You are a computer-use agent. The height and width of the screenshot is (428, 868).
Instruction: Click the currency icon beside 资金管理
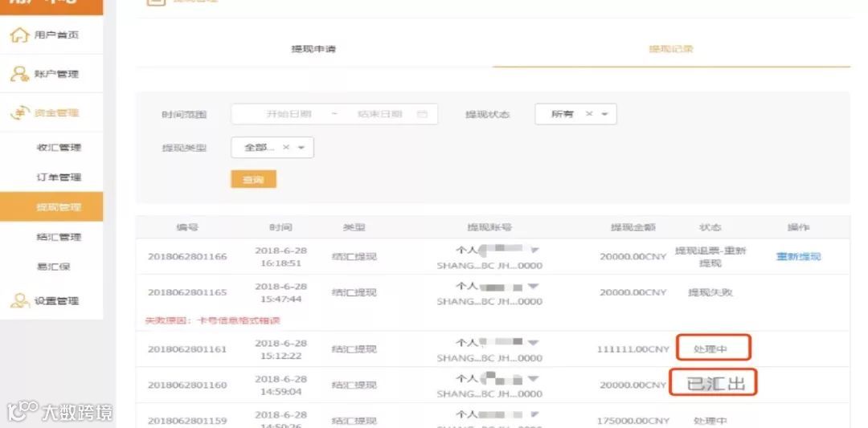[x=20, y=112]
